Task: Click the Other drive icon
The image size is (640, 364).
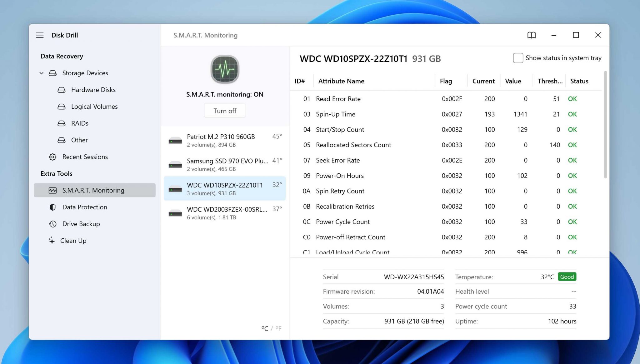Action: tap(62, 140)
